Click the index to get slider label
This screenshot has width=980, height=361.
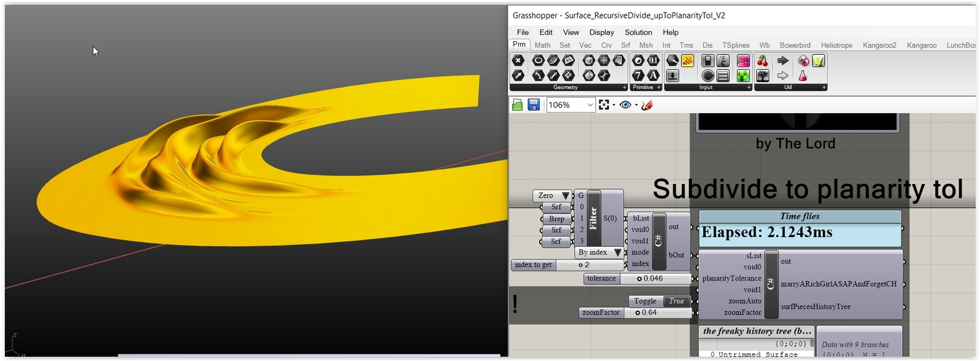coord(533,265)
